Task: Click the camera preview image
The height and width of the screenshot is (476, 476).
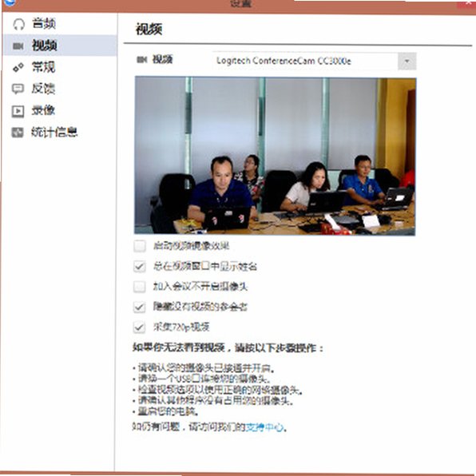Action: click(x=275, y=156)
